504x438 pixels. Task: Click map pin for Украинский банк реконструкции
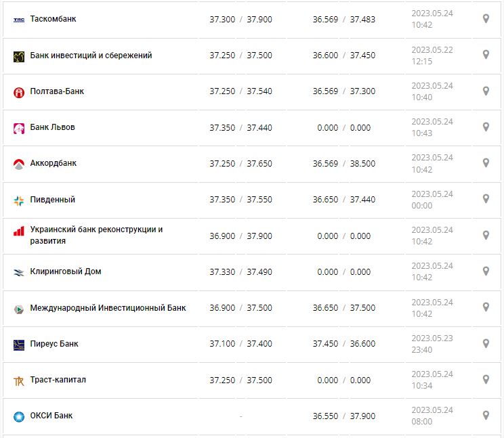(486, 236)
